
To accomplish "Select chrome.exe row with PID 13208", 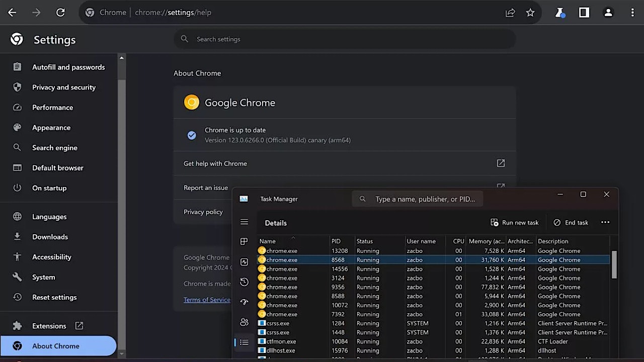I will pos(433,251).
